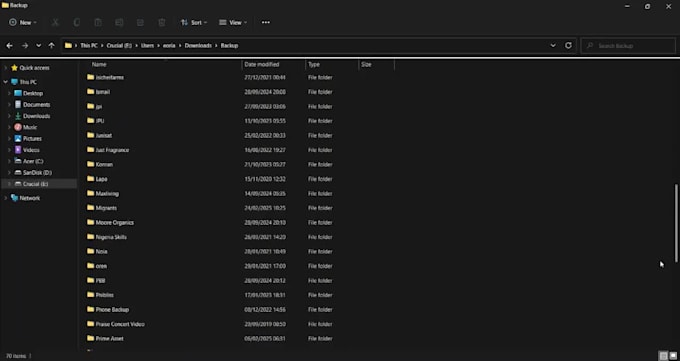This screenshot has width=680, height=361.
Task: Select Music in the navigation pane
Action: 30,127
